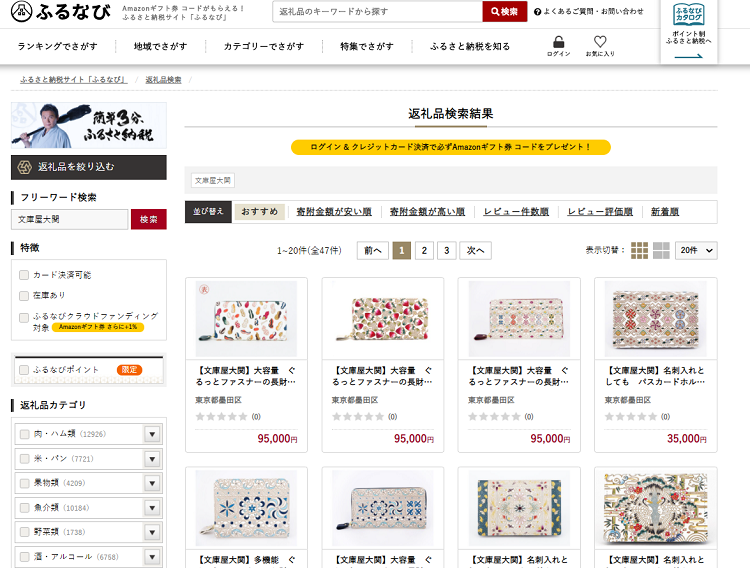Click the 次へ pagination button
Image resolution: width=750 pixels, height=568 pixels.
(475, 250)
